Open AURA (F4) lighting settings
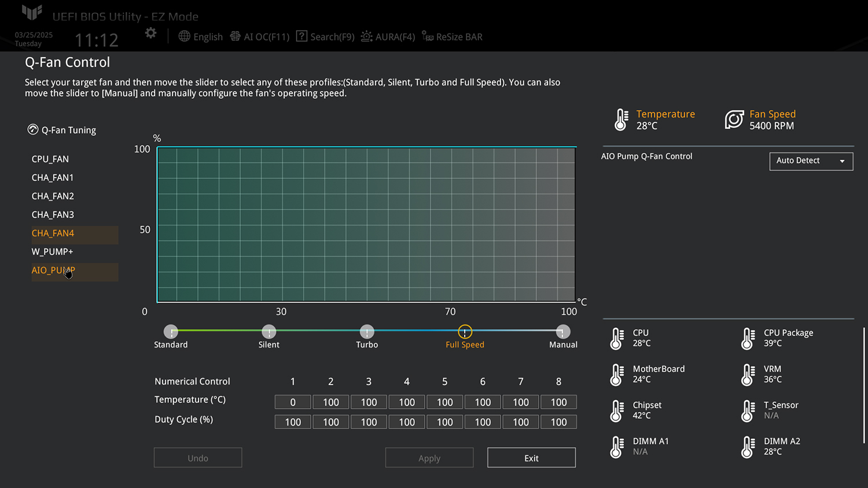This screenshot has height=488, width=868. 388,37
